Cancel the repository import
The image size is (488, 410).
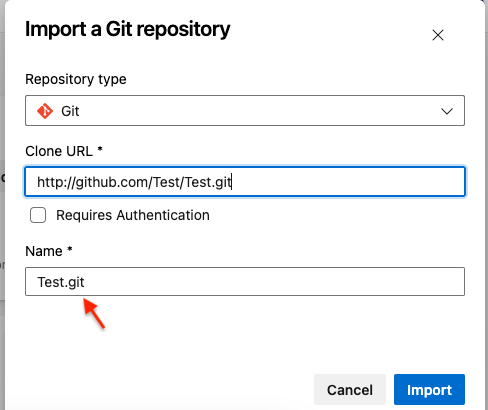(350, 390)
